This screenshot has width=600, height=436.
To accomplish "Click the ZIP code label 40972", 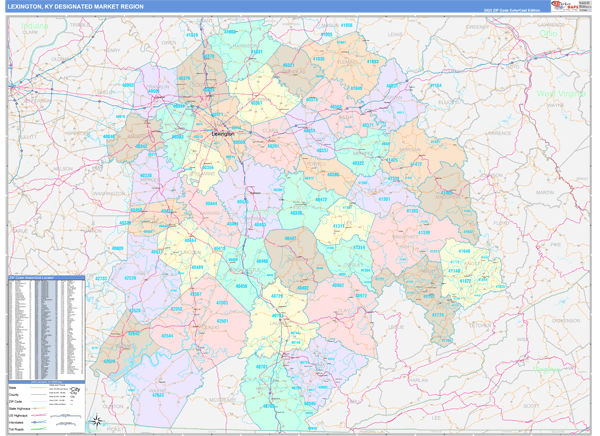I will click(361, 296).
